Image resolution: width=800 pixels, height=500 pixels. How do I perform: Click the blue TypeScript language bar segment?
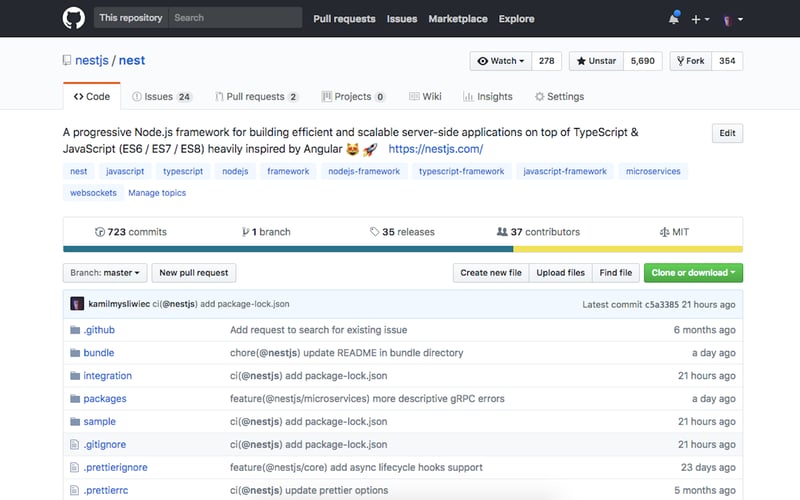point(288,249)
